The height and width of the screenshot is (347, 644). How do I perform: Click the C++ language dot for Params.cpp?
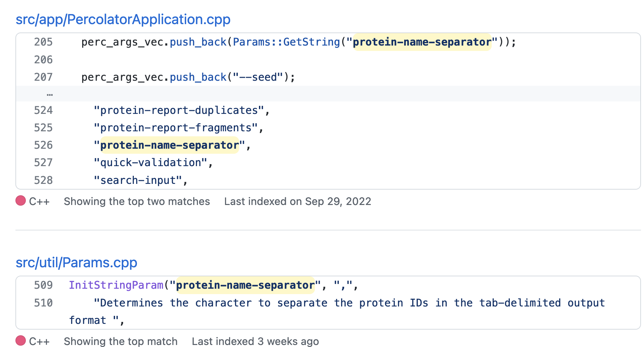(x=20, y=341)
